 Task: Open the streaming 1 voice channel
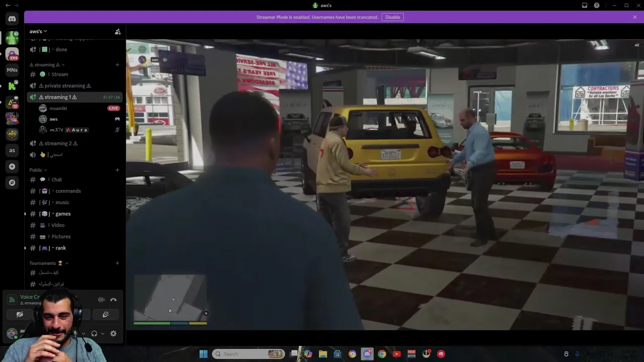pyautogui.click(x=74, y=97)
